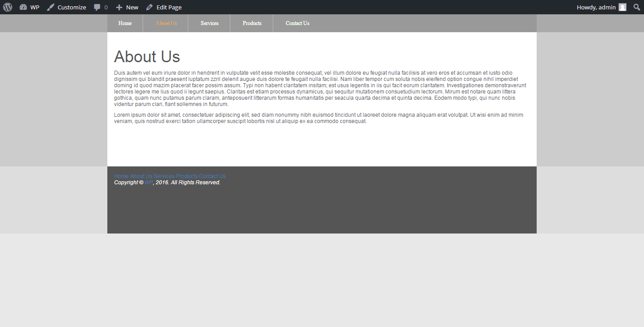The width and height of the screenshot is (644, 327).
Task: Click the 'All Rights Reserved.' footer text
Action: pos(196,183)
